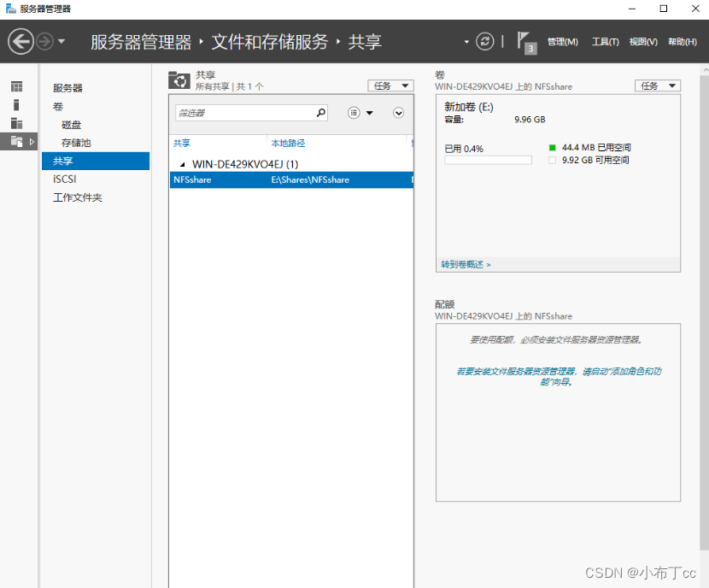
Task: Open the notifications flag icon
Action: pyautogui.click(x=526, y=42)
